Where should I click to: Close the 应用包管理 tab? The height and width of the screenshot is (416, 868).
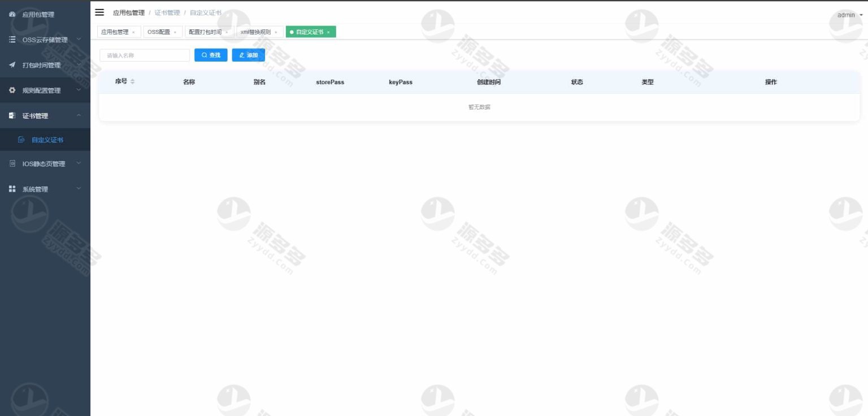click(x=133, y=32)
